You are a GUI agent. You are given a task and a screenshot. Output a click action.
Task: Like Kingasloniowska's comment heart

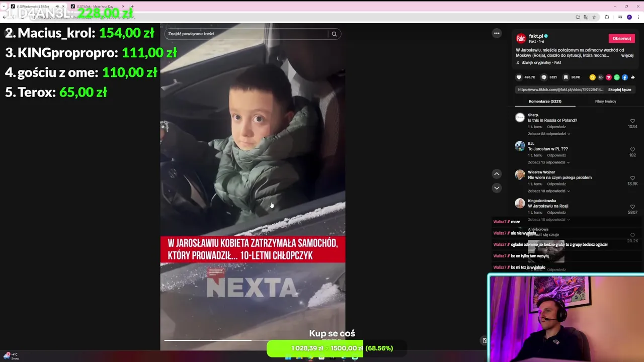click(632, 207)
